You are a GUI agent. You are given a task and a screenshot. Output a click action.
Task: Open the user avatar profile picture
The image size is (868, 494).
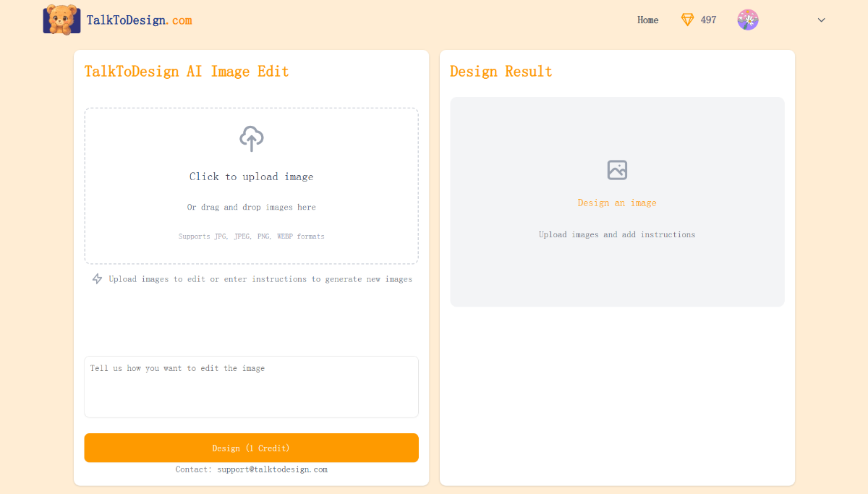(748, 20)
